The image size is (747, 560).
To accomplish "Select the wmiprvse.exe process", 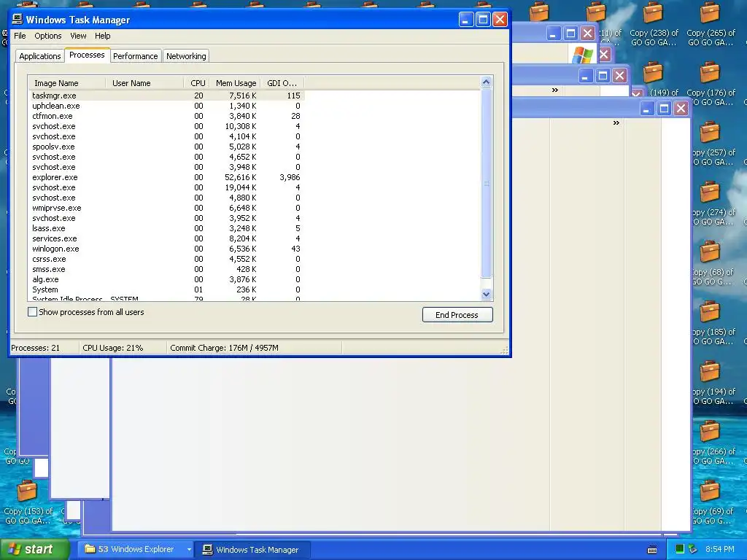I will tap(166, 208).
